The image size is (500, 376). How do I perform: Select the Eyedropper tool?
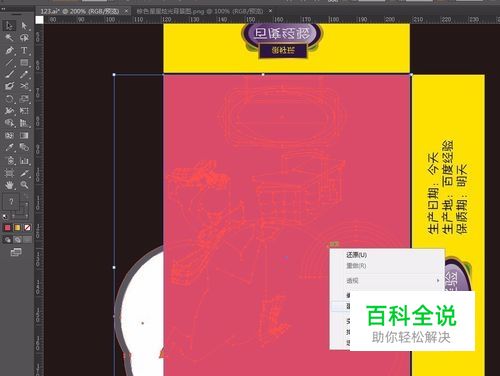tap(9, 147)
